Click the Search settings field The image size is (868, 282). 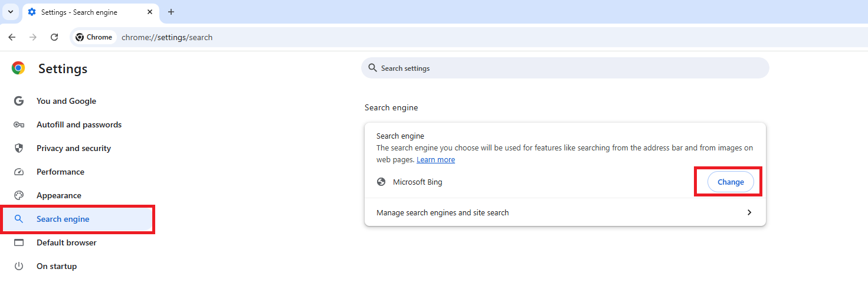tap(565, 68)
